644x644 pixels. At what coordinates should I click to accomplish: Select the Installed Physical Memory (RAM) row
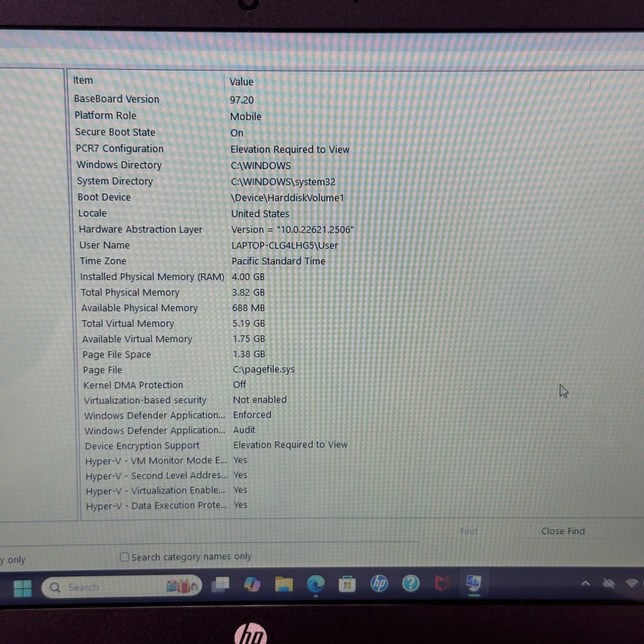point(152,277)
